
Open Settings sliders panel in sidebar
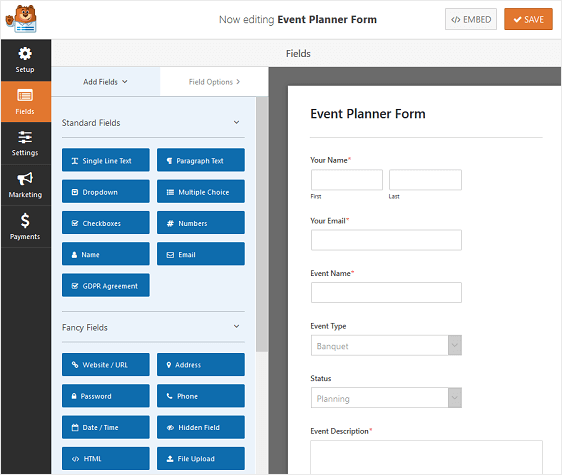tap(25, 143)
